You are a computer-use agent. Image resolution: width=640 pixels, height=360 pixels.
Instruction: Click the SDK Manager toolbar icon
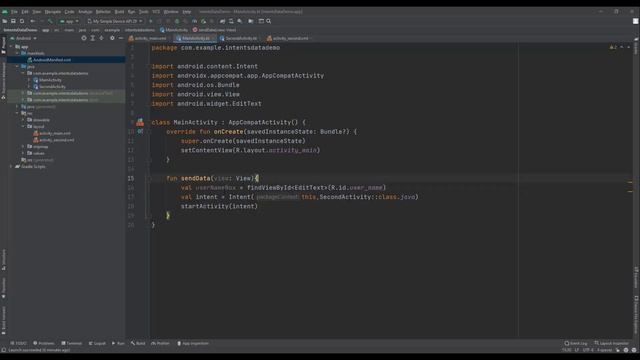240,21
